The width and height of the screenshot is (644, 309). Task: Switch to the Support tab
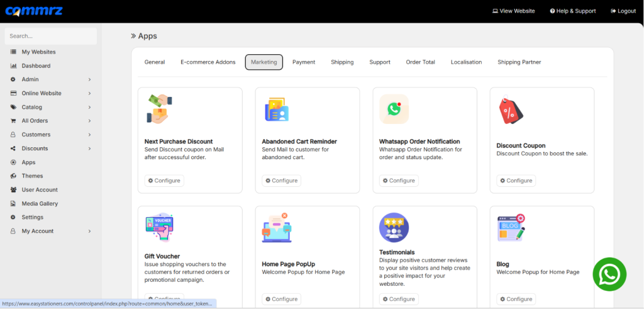pos(380,62)
